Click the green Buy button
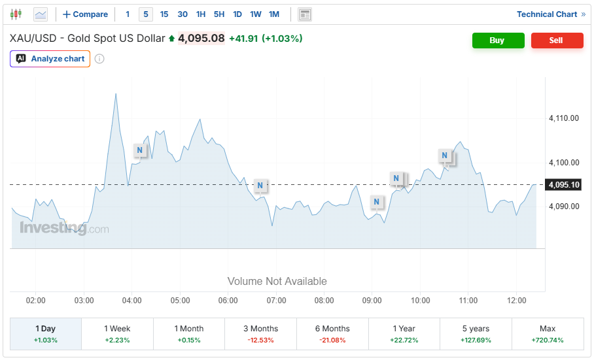Screen dimensions: 594x364 point(498,40)
